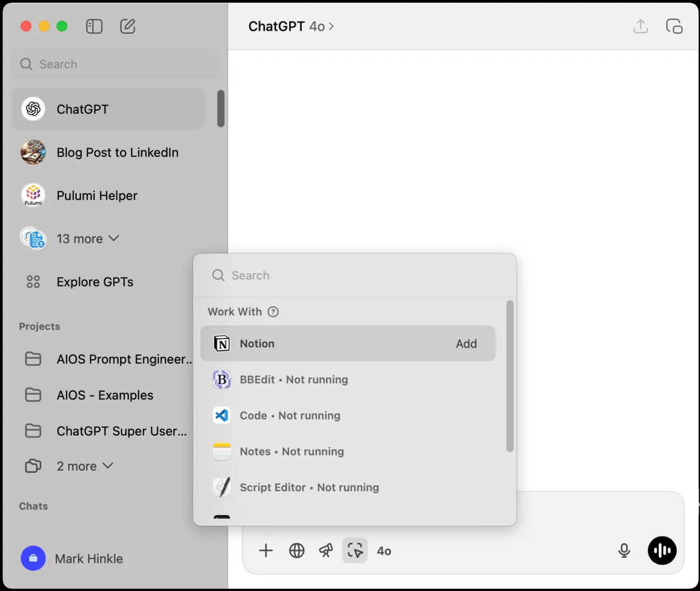Click the Notes app icon
This screenshot has width=700, height=591.
pos(222,452)
